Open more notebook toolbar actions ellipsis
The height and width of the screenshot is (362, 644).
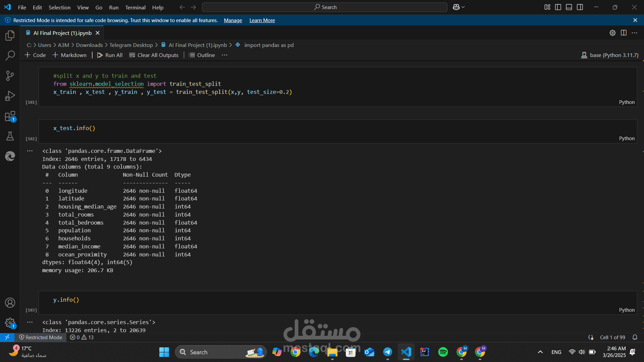(224, 55)
